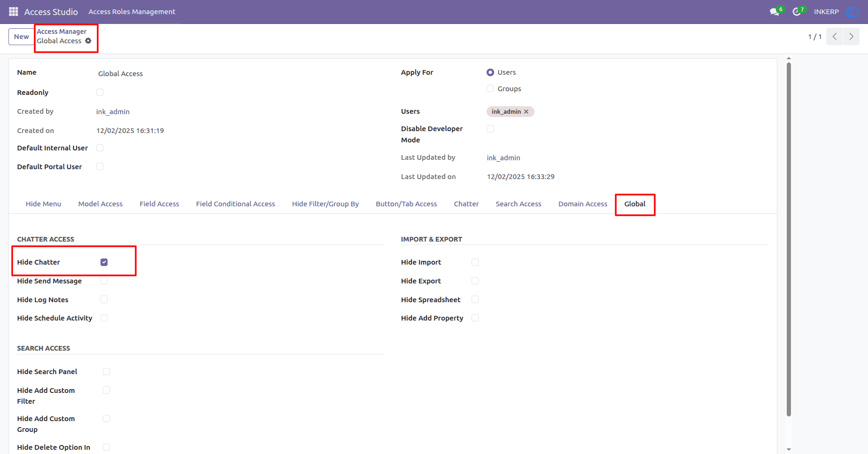Open the activities clock icon
Viewport: 868px width, 454px height.
click(797, 12)
